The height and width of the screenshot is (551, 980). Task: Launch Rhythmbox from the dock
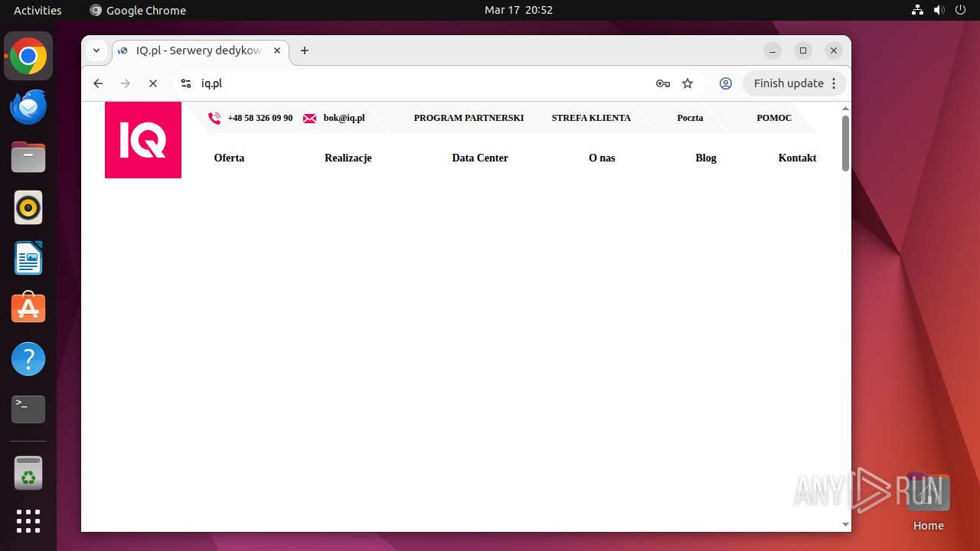click(x=28, y=207)
